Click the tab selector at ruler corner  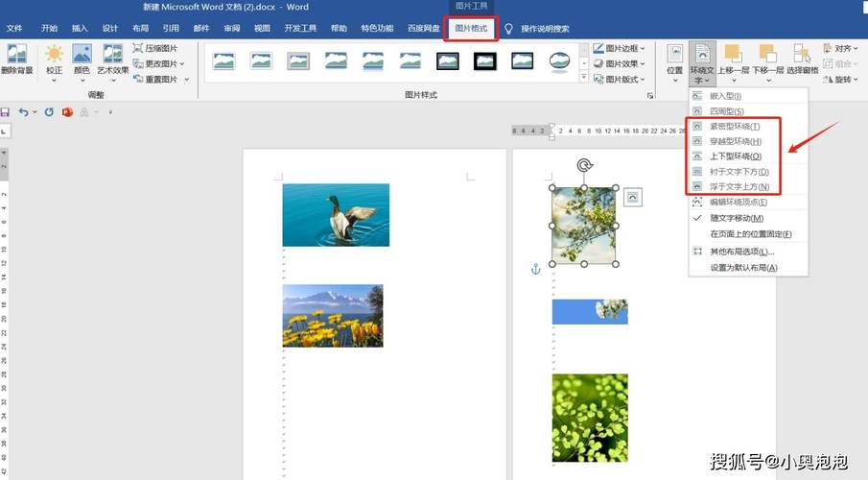coord(5,131)
